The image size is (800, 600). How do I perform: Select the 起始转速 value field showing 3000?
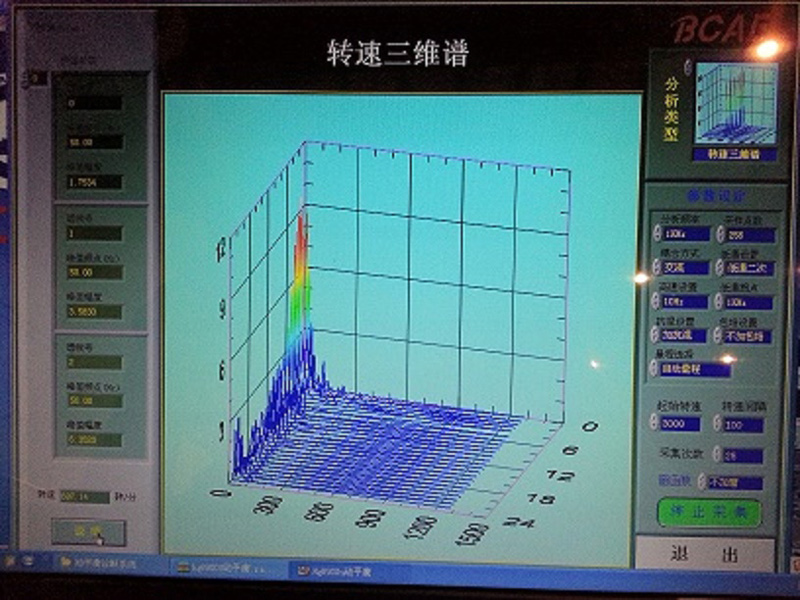click(680, 424)
